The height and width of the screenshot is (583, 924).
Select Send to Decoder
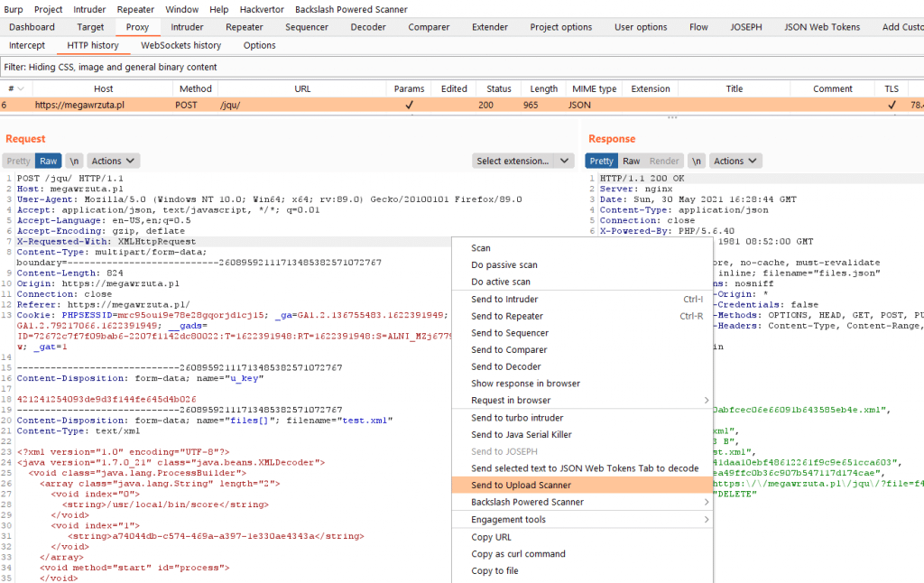[x=582, y=366]
